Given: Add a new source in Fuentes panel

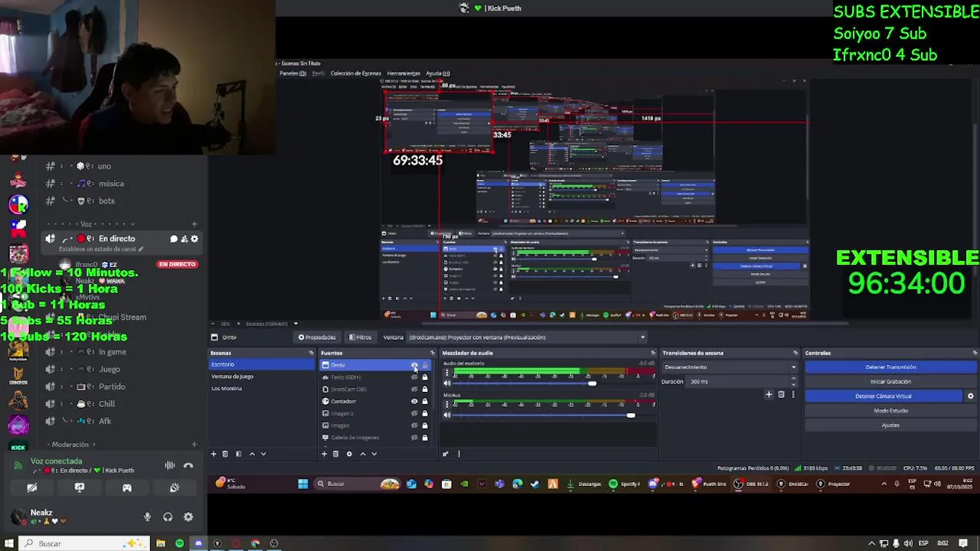Looking at the screenshot, I should [324, 454].
